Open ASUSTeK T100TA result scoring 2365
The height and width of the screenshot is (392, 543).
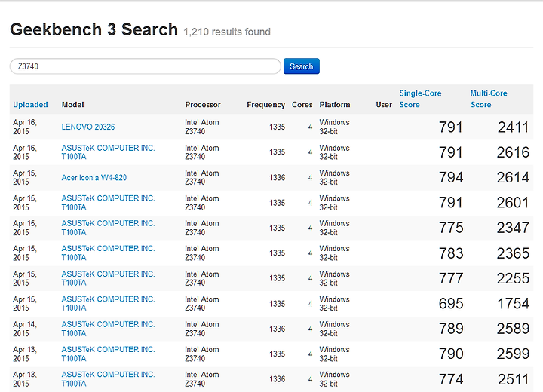coord(108,253)
